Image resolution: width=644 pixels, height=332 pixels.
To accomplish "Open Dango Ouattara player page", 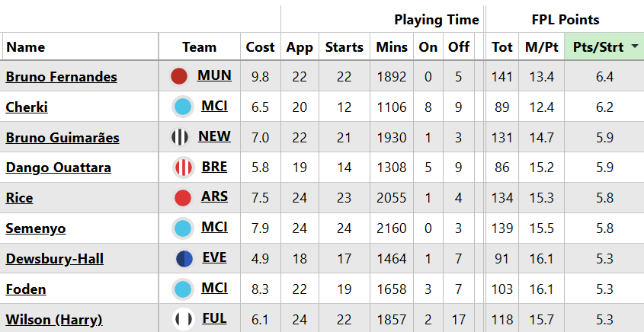I will pos(58,168).
